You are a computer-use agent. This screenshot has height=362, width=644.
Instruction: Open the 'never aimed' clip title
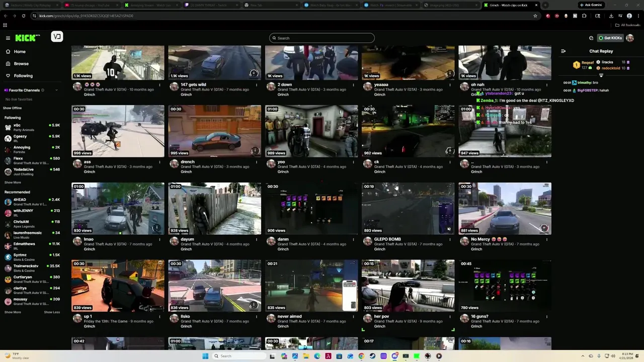pyautogui.click(x=289, y=317)
